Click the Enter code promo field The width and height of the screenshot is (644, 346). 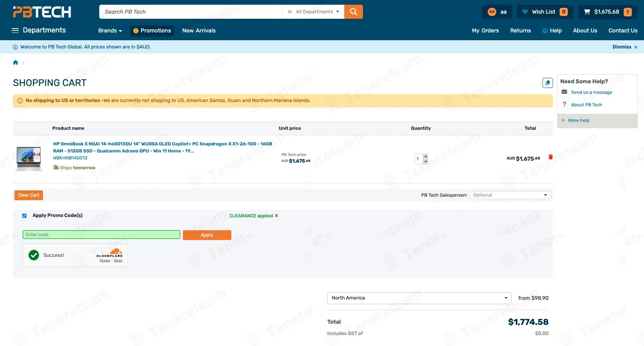pyautogui.click(x=101, y=235)
